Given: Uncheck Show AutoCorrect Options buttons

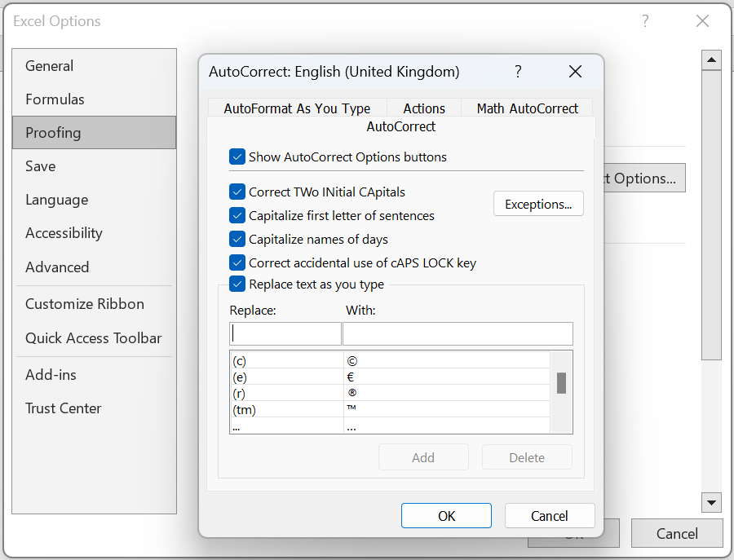Looking at the screenshot, I should pyautogui.click(x=237, y=157).
